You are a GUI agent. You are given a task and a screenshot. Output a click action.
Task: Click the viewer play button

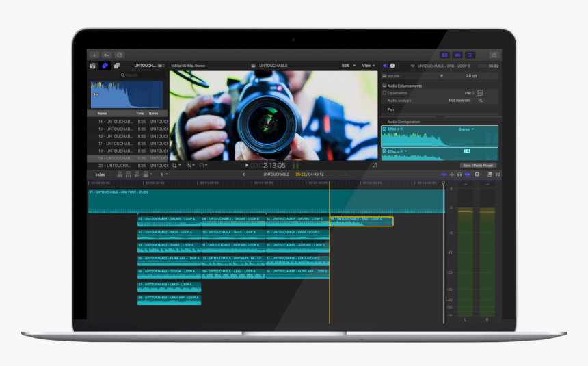(x=246, y=165)
